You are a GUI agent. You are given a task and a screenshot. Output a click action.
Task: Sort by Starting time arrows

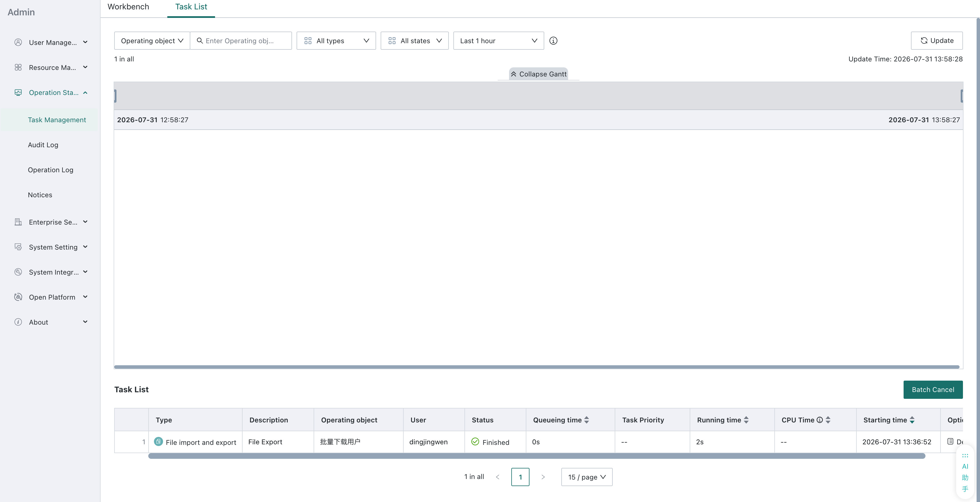pos(912,420)
